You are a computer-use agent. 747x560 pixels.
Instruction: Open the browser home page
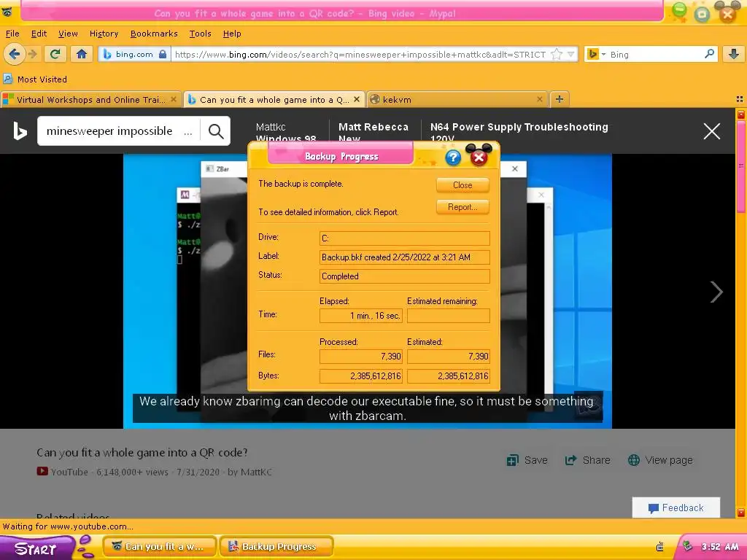82,54
